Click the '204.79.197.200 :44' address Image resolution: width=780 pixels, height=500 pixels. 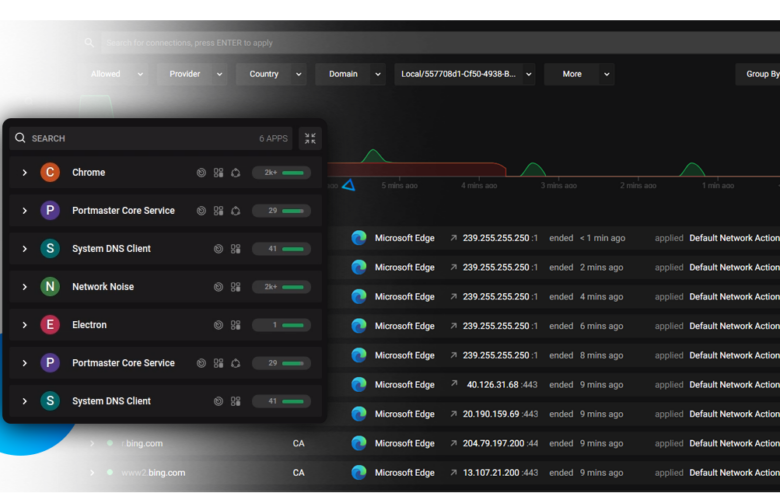[500, 443]
